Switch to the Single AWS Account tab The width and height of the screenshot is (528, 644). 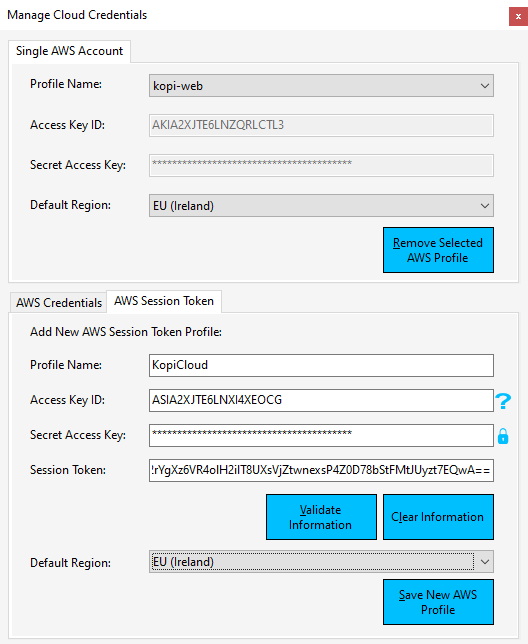pos(69,51)
